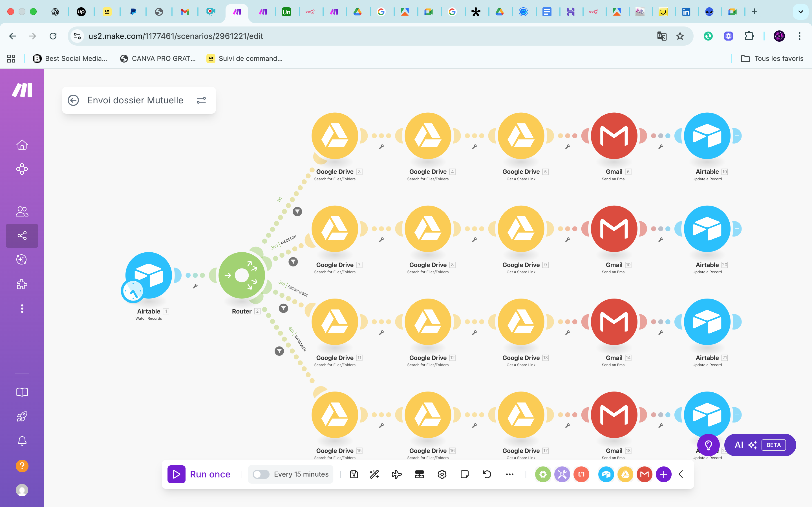
Task: Click the explain flow airplane icon
Action: click(x=397, y=474)
